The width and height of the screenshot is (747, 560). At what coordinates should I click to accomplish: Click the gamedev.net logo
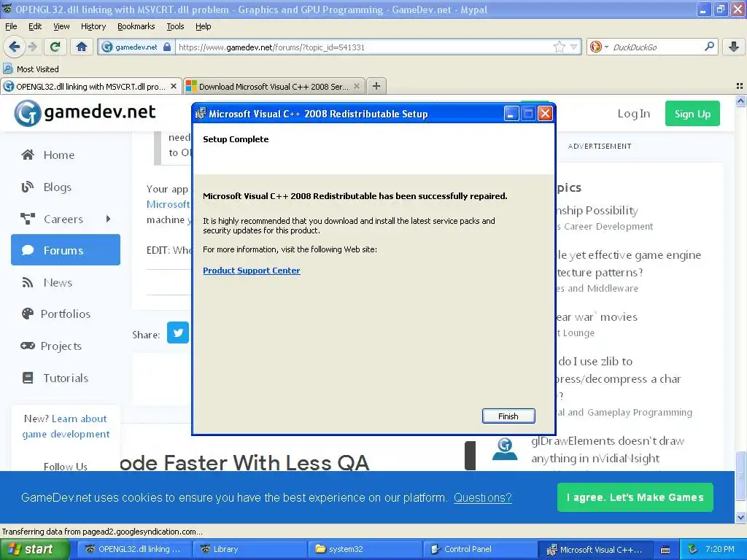(85, 113)
